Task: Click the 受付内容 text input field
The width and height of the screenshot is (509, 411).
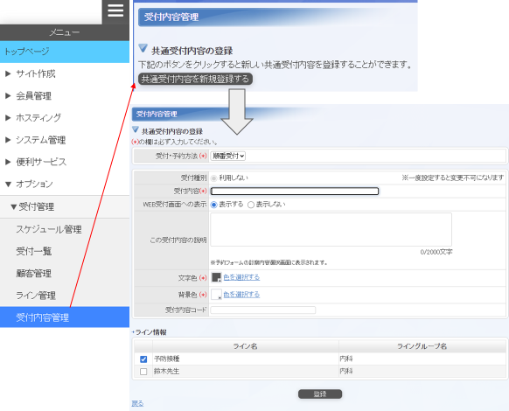Action: click(x=295, y=191)
